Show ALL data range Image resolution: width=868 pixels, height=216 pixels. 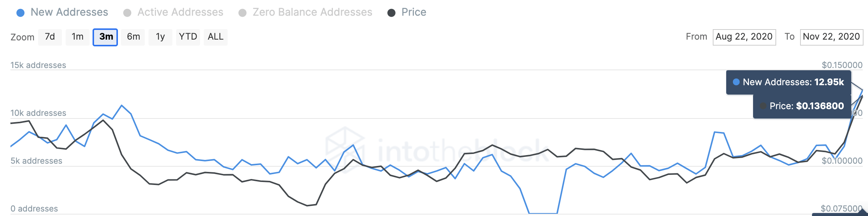(215, 37)
